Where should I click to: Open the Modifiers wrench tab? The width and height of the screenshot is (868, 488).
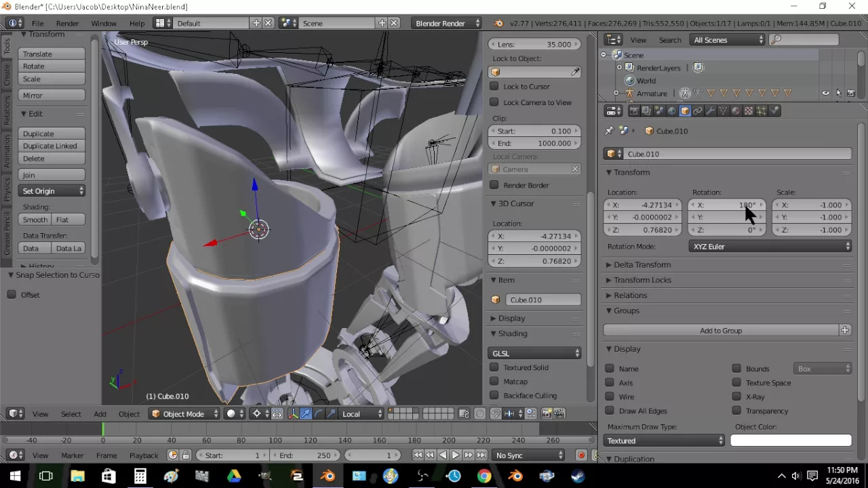(x=710, y=110)
